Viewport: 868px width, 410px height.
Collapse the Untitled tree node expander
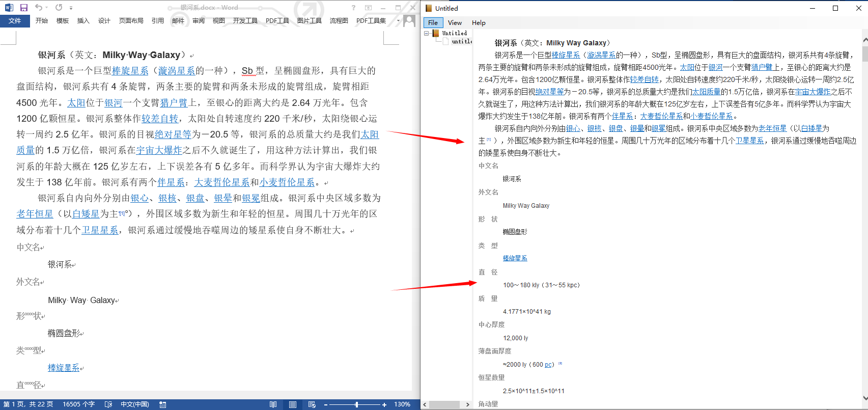(x=427, y=33)
